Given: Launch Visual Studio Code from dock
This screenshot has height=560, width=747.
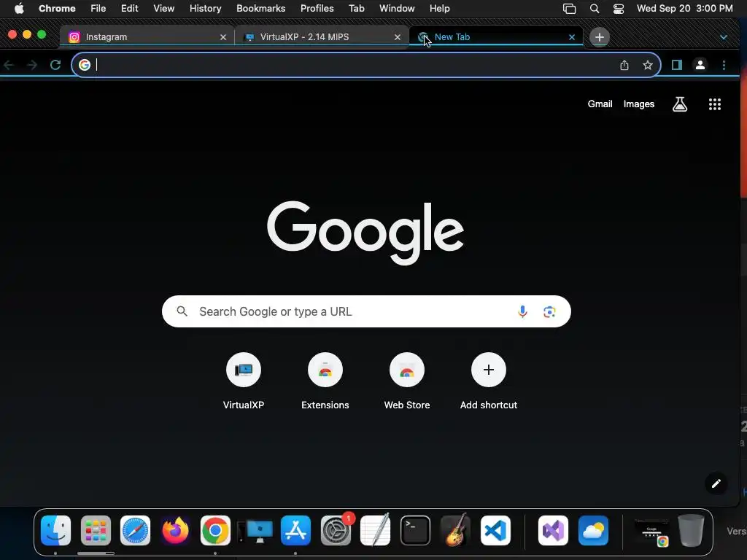Looking at the screenshot, I should (495, 530).
